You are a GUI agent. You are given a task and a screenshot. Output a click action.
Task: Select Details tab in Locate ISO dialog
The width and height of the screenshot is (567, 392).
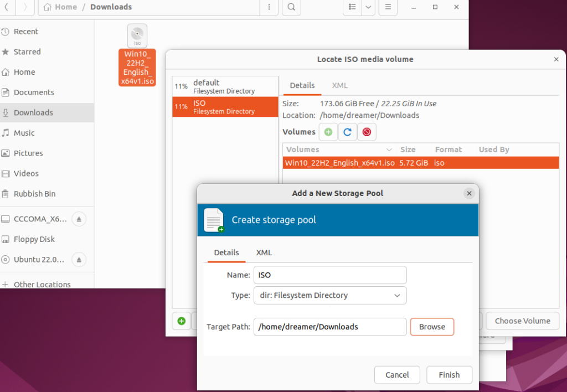tap(302, 86)
